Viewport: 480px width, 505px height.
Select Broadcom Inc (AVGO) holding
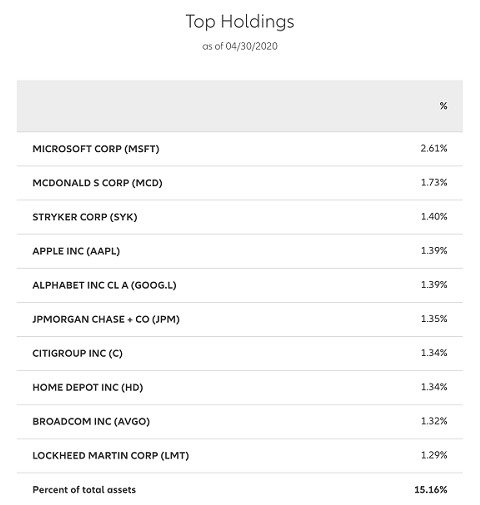pos(91,421)
